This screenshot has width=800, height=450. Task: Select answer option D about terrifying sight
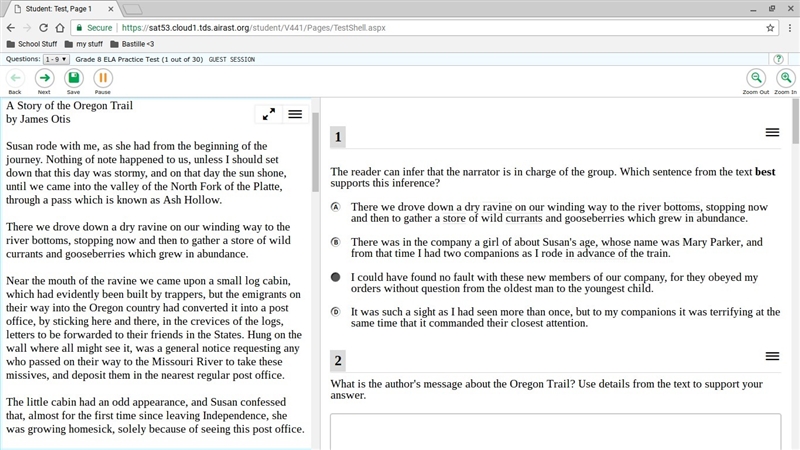tap(335, 312)
